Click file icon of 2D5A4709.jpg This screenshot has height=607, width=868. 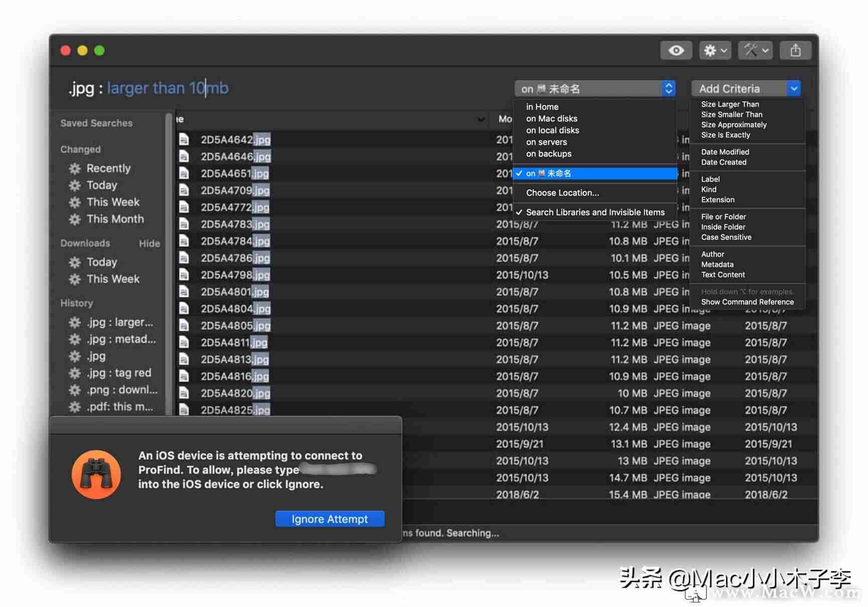click(x=184, y=190)
